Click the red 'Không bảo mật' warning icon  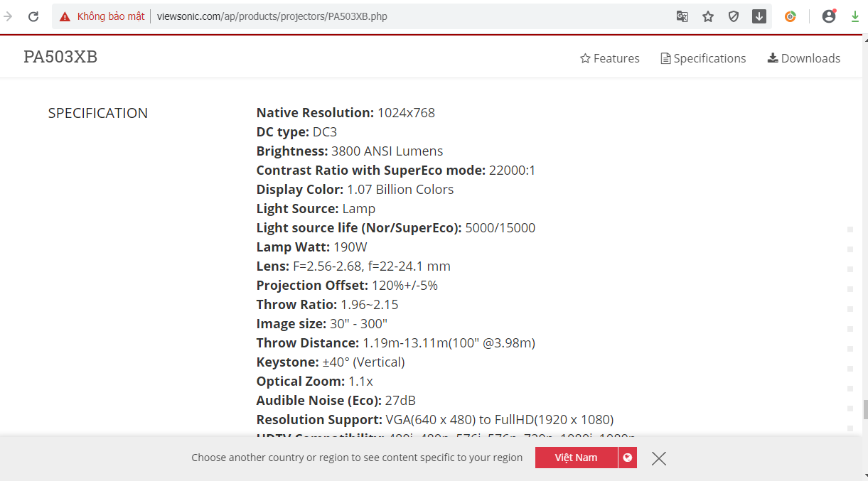(65, 16)
